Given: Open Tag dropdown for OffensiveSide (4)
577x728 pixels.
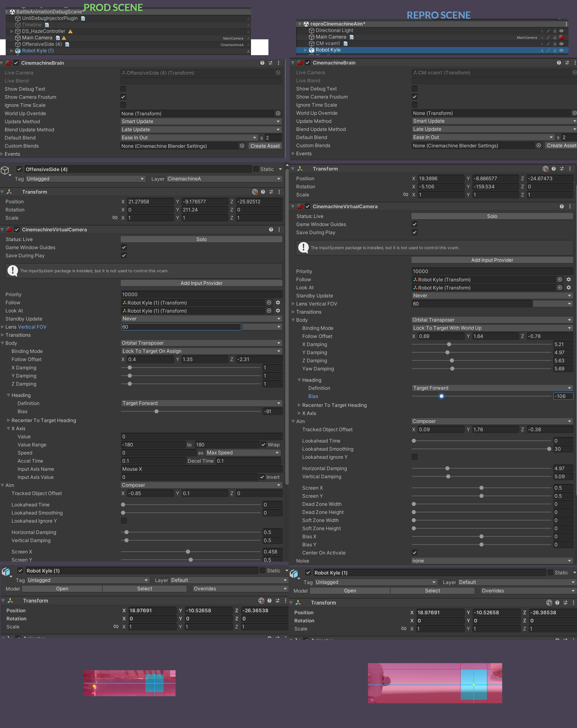Looking at the screenshot, I should point(85,179).
